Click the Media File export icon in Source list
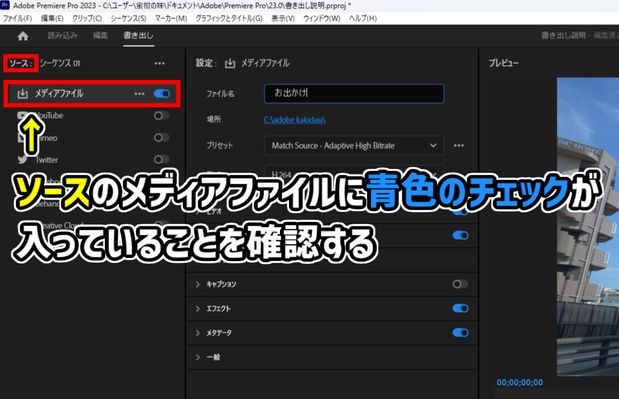Image resolution: width=619 pixels, height=399 pixels. [x=23, y=94]
